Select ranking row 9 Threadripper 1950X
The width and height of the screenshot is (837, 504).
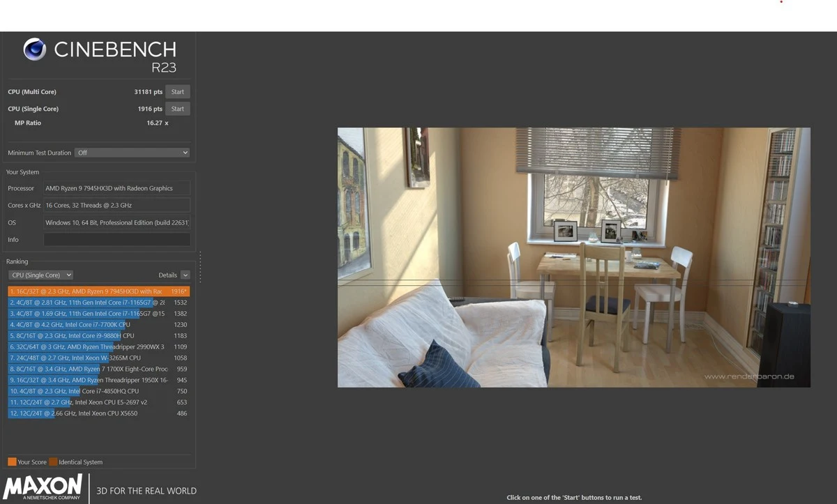coord(99,380)
